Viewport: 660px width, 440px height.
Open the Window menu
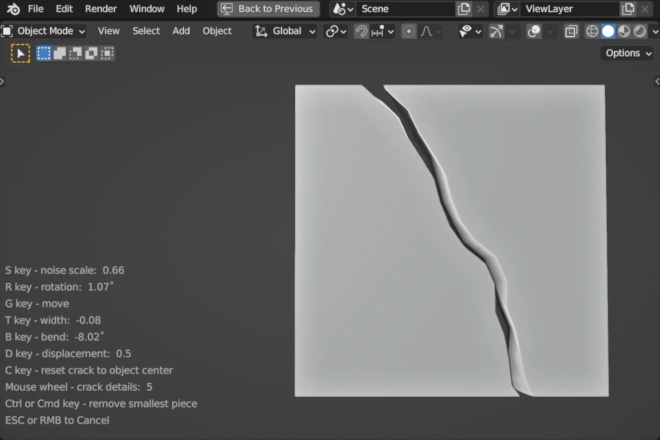tap(146, 9)
